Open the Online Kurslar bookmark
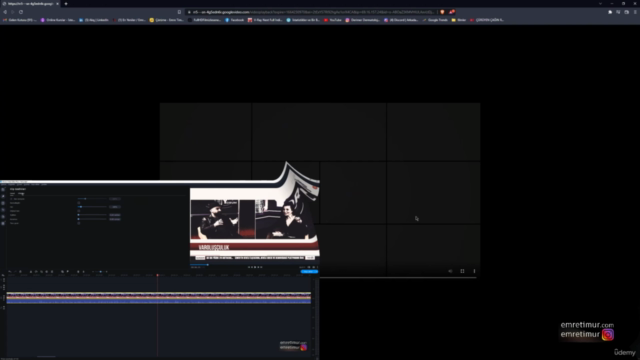The image size is (640, 360). [58, 20]
